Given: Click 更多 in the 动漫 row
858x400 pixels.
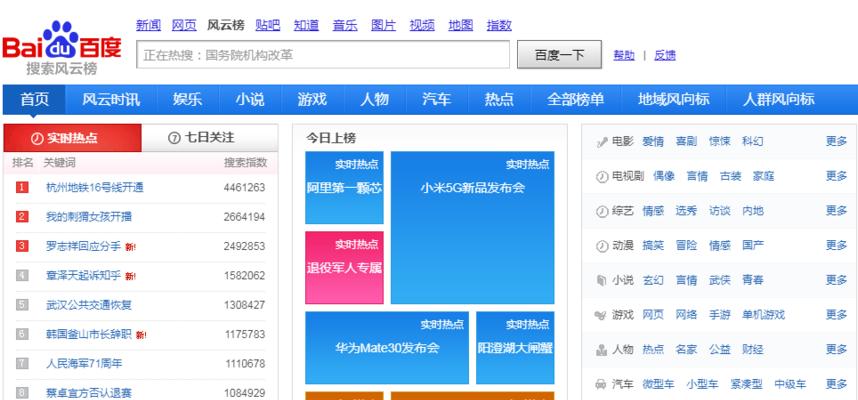Looking at the screenshot, I should [836, 245].
